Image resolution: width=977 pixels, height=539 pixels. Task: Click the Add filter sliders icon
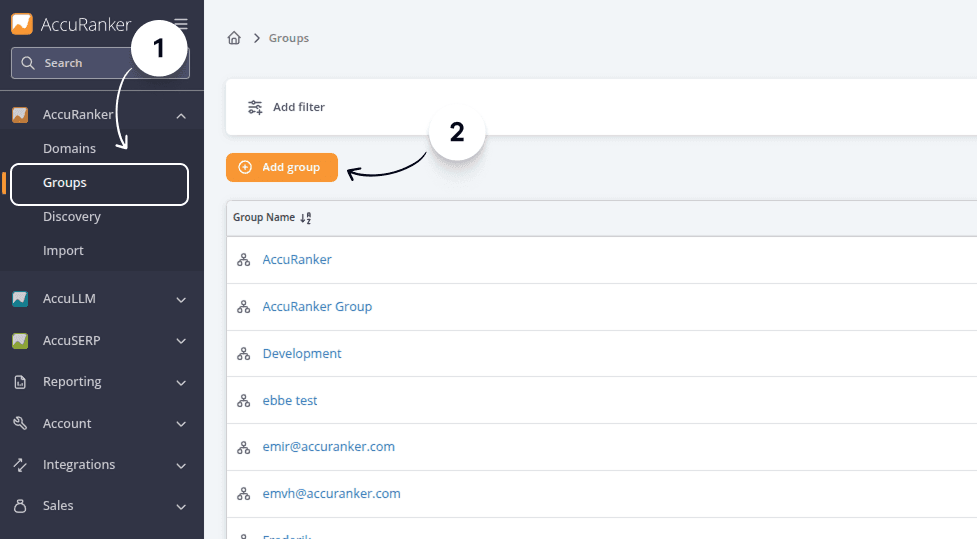click(255, 107)
